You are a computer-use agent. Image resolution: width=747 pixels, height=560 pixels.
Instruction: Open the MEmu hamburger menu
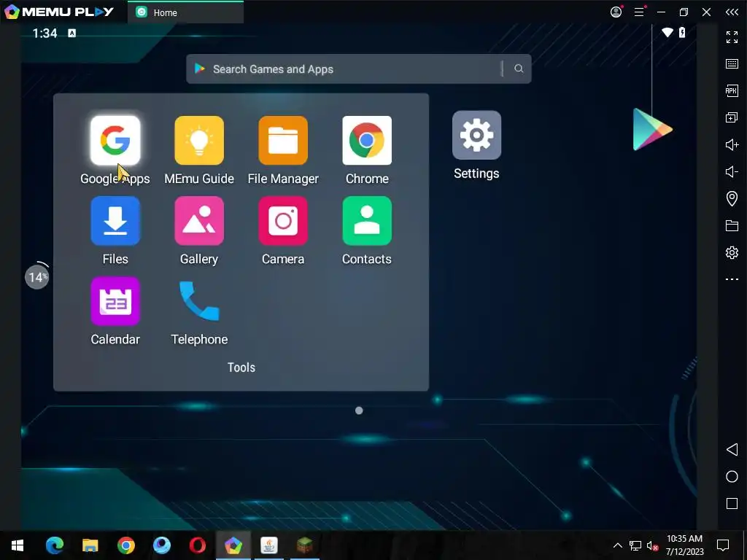click(x=639, y=12)
